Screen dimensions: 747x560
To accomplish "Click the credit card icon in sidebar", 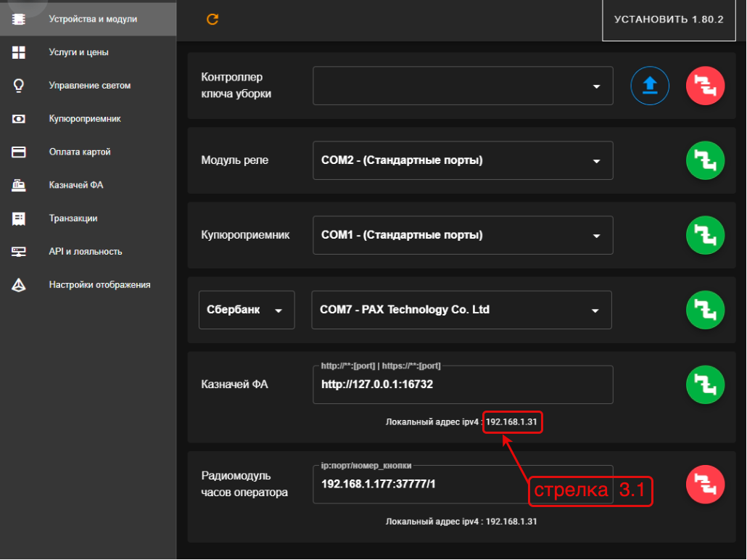I will (x=19, y=152).
